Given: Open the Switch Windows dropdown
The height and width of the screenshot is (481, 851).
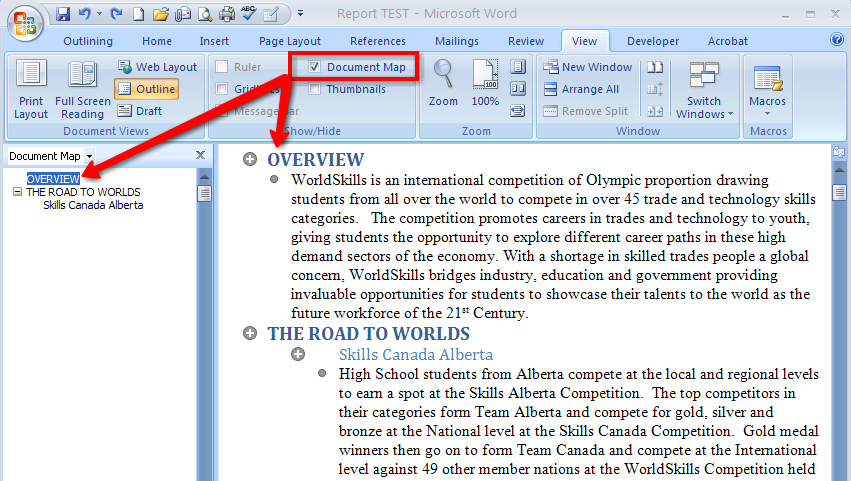Looking at the screenshot, I should click(704, 89).
